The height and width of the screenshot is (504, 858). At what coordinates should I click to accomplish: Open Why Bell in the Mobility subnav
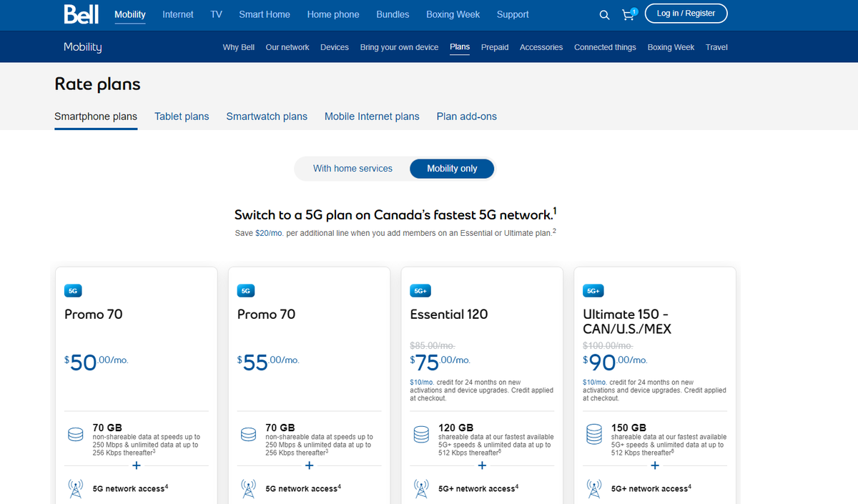click(239, 47)
